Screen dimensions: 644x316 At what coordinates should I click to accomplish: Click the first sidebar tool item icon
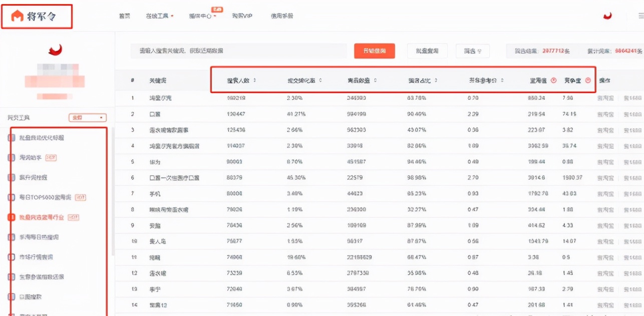[11, 137]
